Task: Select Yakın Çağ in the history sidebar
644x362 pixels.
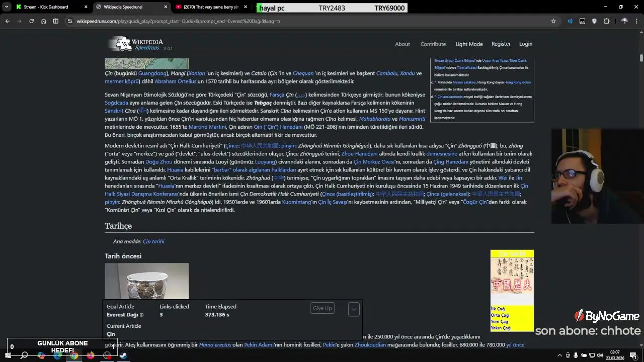Action: (x=501, y=328)
